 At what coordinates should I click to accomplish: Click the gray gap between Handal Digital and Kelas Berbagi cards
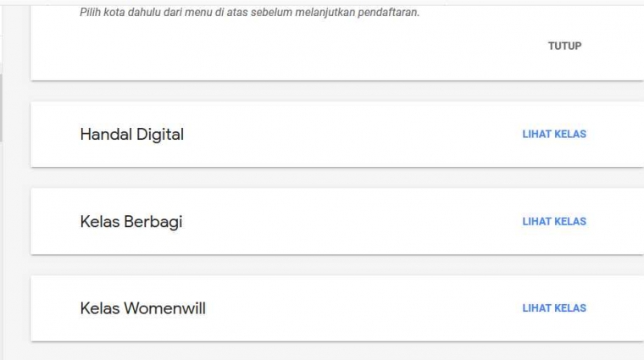(x=339, y=178)
